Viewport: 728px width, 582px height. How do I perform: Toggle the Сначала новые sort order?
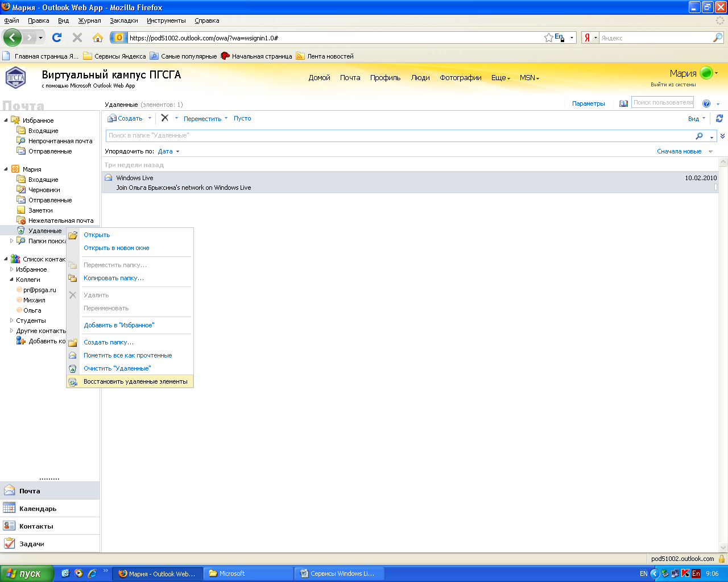coord(685,152)
